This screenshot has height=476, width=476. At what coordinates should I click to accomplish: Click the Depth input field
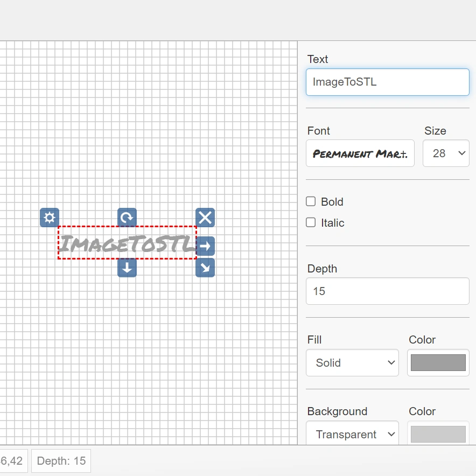pos(387,291)
